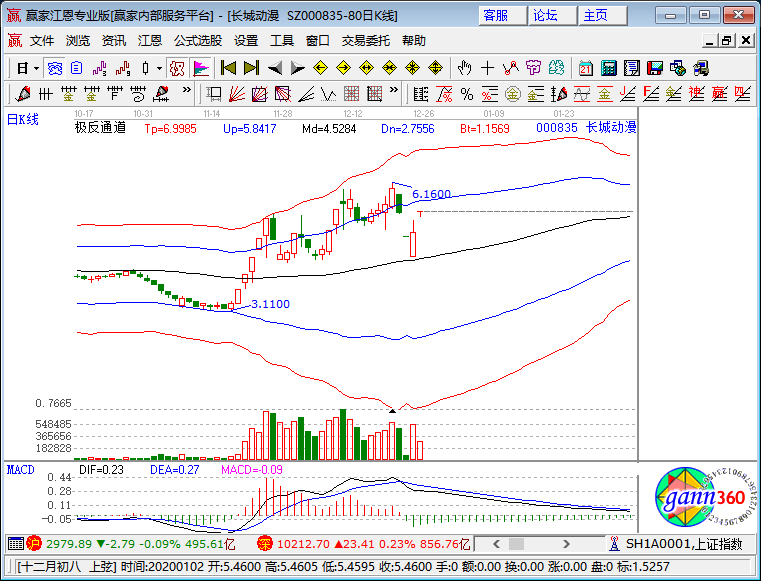Viewport: 761px width, 581px height.
Task: Click the sine wave between red lines icon
Action: coord(581,94)
